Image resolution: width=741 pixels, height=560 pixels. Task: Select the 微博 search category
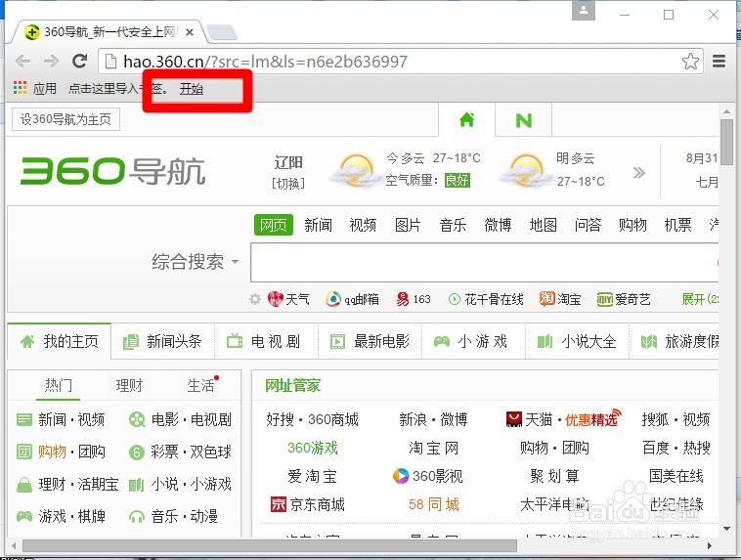point(498,225)
